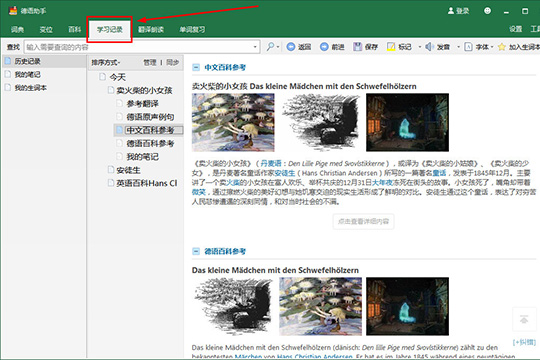The height and width of the screenshot is (360, 540).
Task: Click the 发音 speaker pronunciation icon
Action: click(x=429, y=47)
